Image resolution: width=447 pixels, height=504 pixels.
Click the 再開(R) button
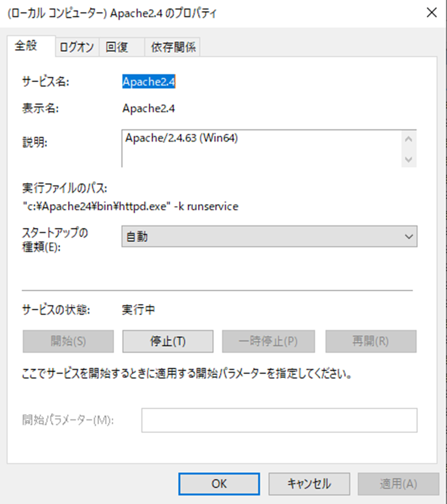tap(371, 341)
